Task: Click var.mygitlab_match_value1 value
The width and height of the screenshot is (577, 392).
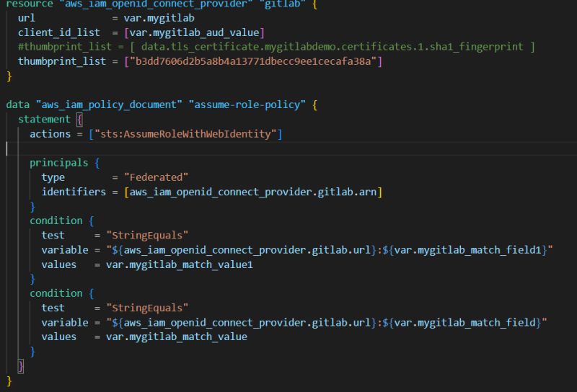Action: pos(180,264)
